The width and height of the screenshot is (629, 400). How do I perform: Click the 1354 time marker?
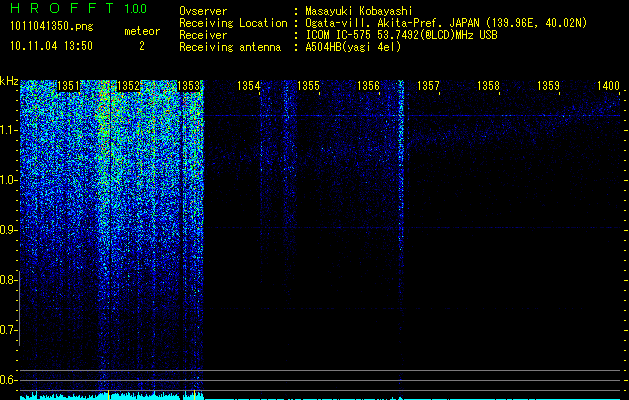[249, 86]
